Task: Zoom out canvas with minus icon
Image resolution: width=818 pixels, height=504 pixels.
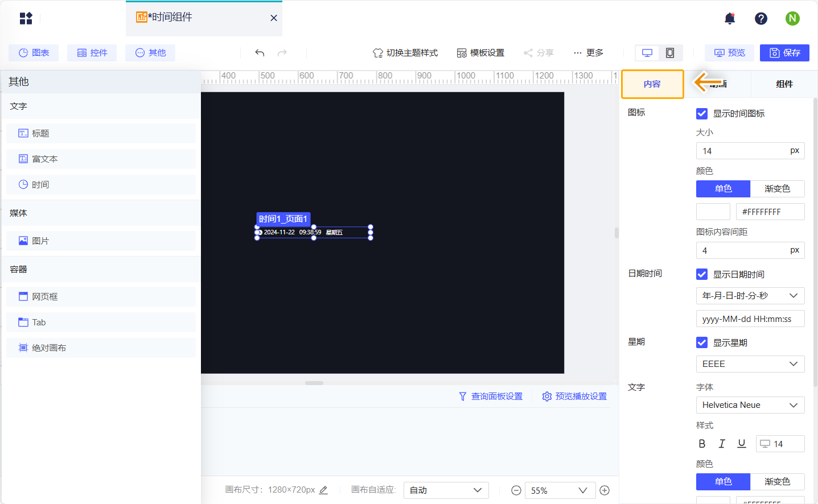Action: tap(516, 490)
